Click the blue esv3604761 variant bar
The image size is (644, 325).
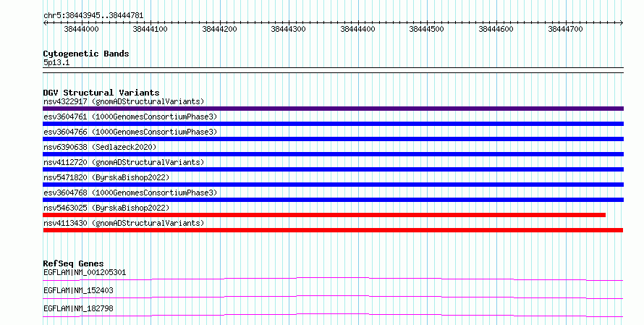point(333,124)
